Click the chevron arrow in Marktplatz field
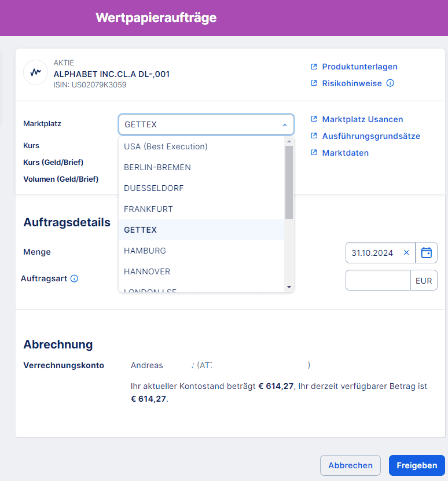The width and height of the screenshot is (448, 481). [285, 125]
